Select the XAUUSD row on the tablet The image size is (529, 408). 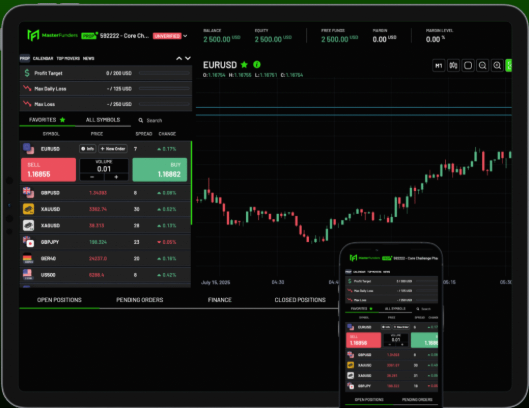click(105, 209)
